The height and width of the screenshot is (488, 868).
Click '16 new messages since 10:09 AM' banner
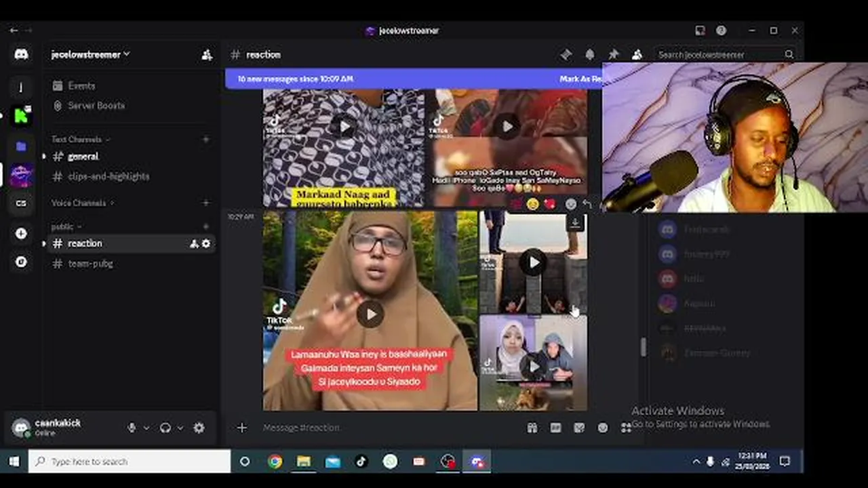point(295,79)
